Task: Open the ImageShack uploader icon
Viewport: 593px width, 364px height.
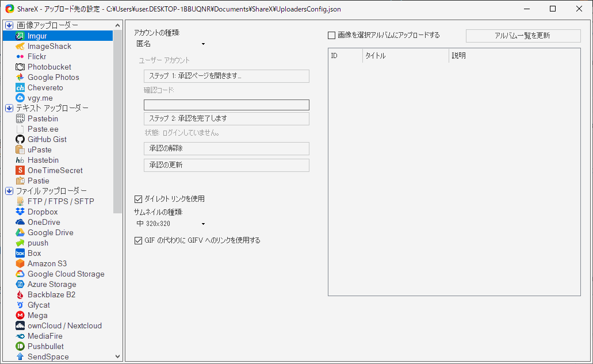Action: (20, 46)
